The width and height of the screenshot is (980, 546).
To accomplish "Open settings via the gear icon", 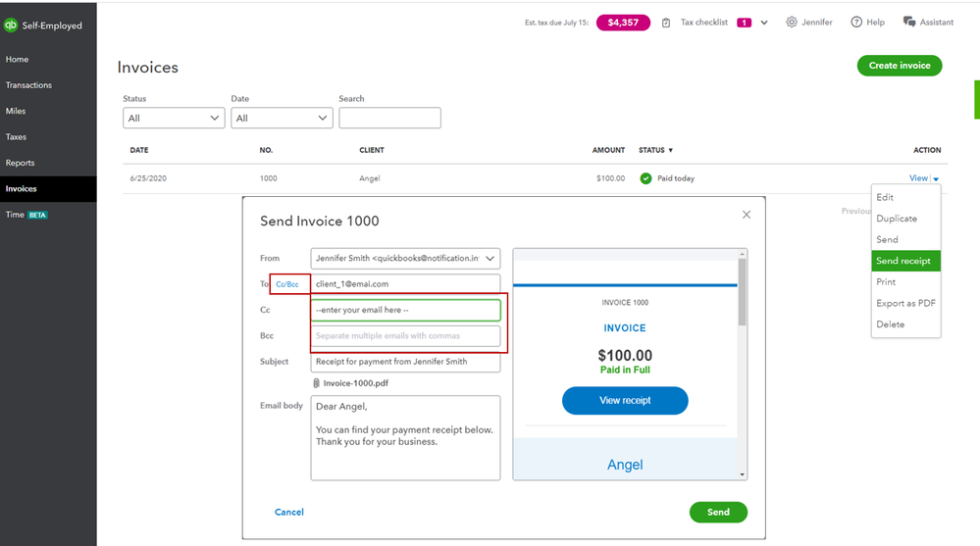I will coord(792,22).
